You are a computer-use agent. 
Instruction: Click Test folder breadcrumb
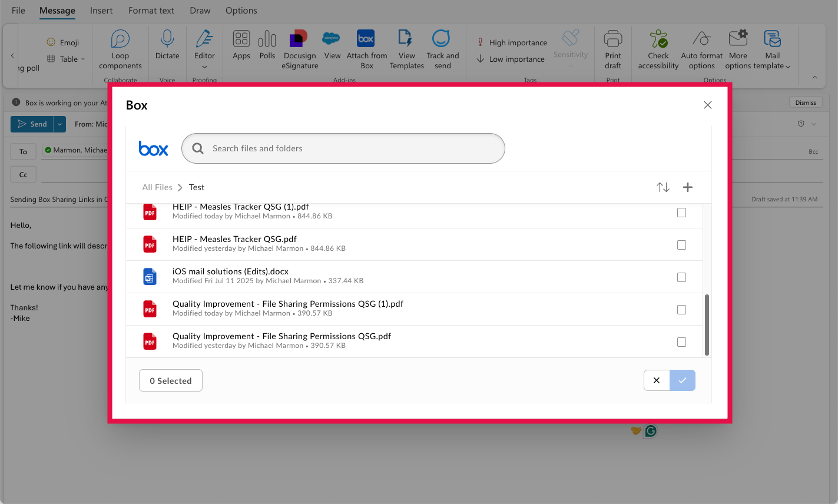[197, 187]
